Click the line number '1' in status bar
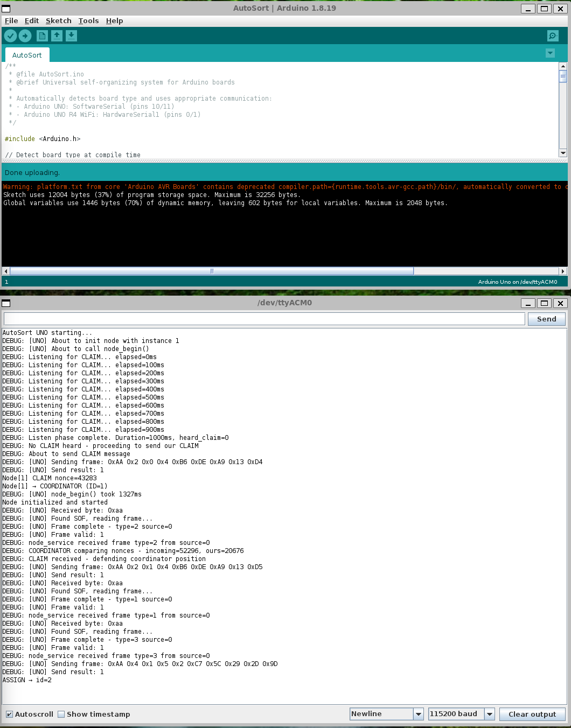 [6, 282]
